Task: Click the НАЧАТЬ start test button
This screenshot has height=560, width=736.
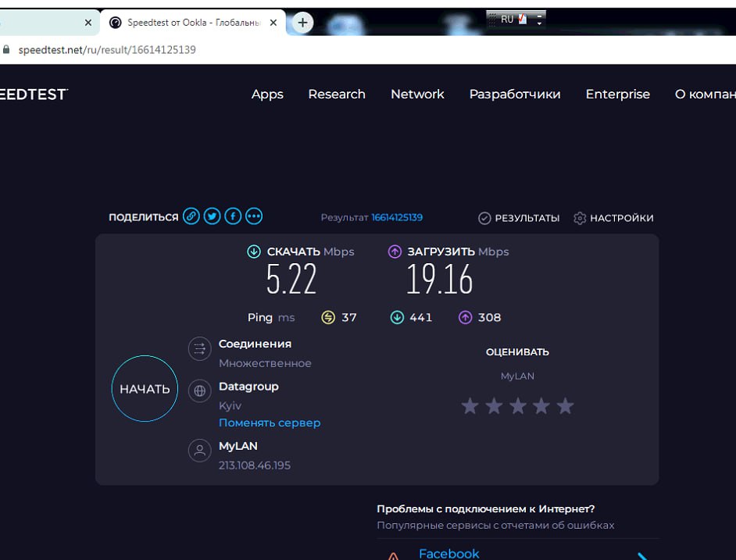Action: coord(145,389)
